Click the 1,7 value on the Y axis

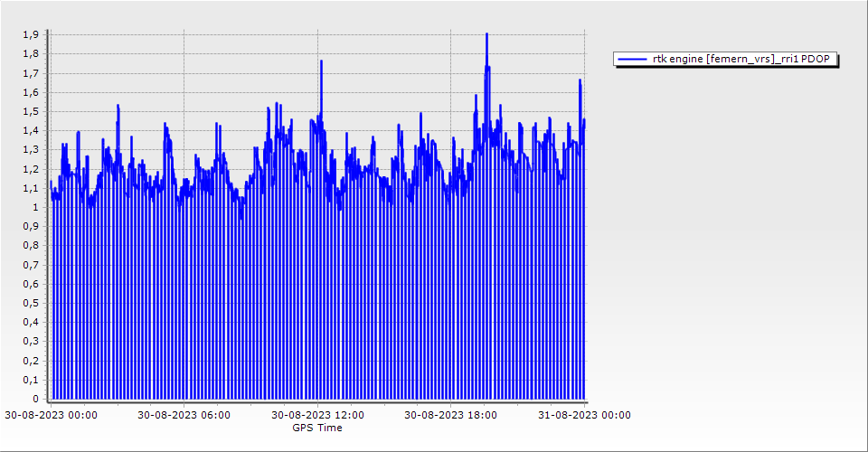click(31, 73)
